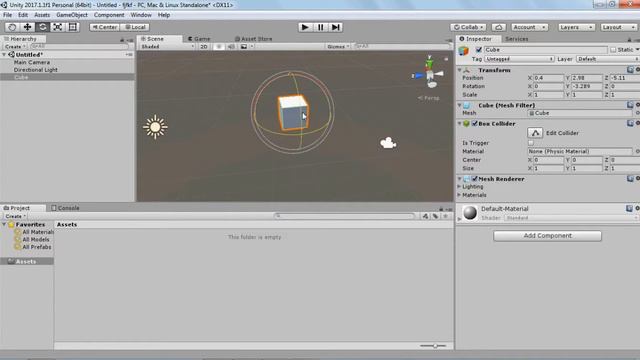Click the Edit Collider icon button

tap(535, 133)
